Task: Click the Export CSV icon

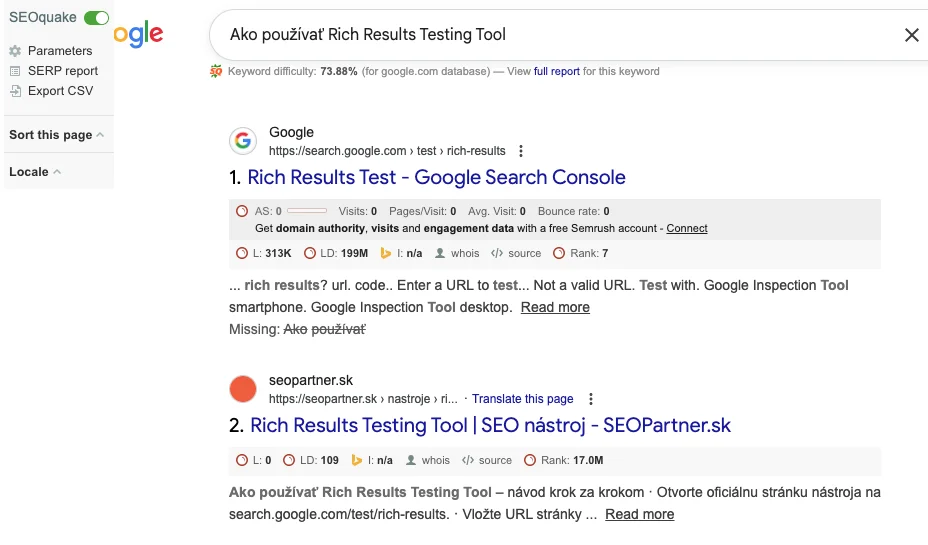Action: [x=15, y=91]
